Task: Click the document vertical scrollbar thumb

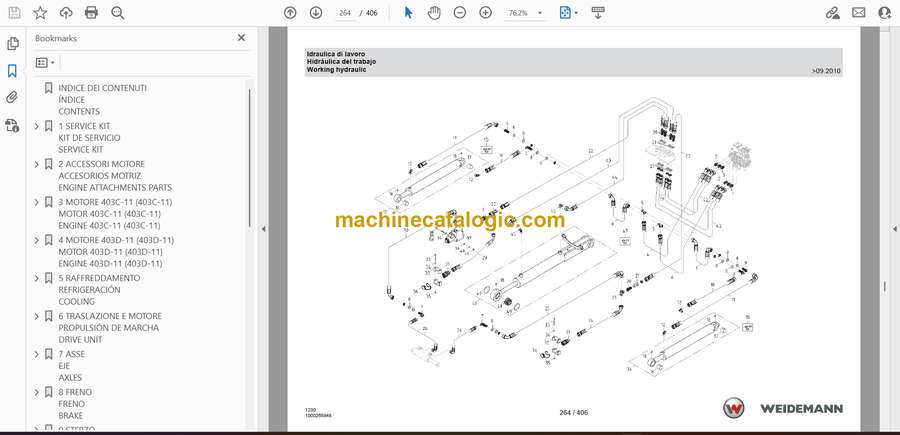Action: coord(885,286)
